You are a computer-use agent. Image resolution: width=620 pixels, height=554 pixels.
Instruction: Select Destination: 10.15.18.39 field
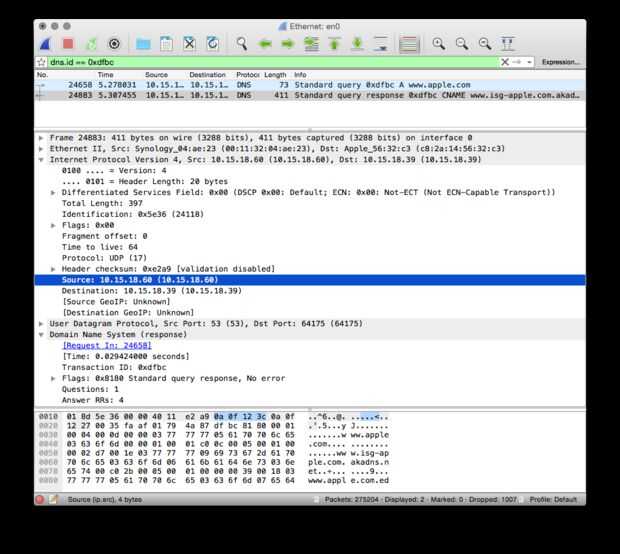152,291
